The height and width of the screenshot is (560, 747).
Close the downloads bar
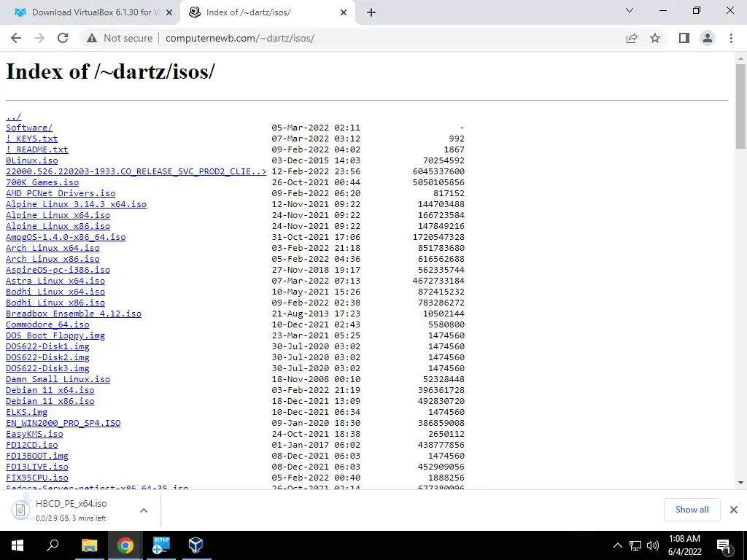[x=734, y=510]
